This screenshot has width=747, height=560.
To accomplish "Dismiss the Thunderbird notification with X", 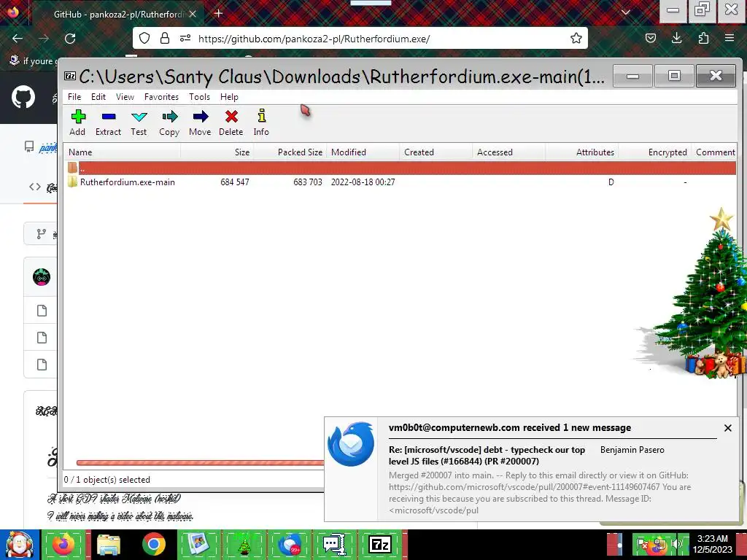I will click(x=727, y=428).
